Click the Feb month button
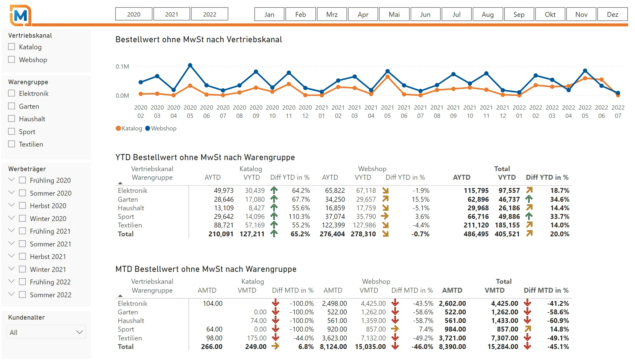Screen dimensions: 635x364 click(x=301, y=14)
